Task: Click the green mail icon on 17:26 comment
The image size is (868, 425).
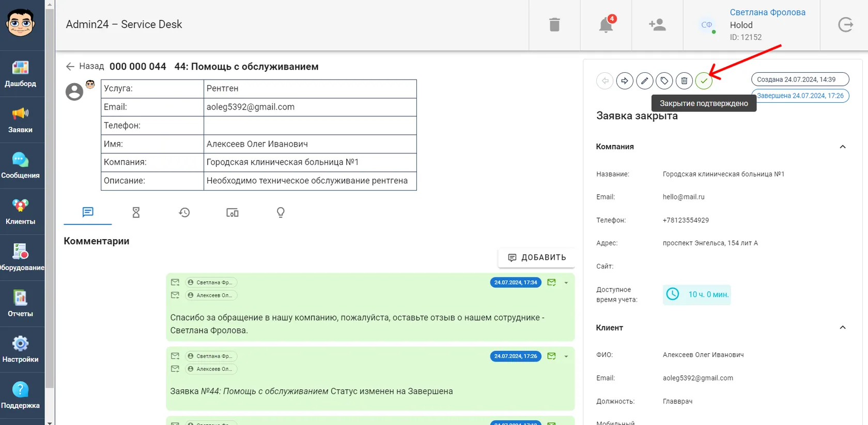Action: point(552,356)
